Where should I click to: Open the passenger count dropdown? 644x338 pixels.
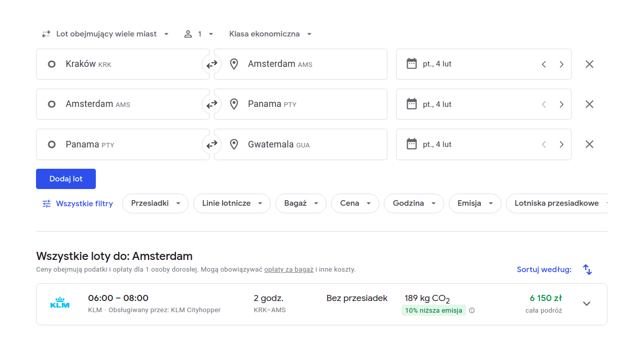tap(199, 34)
